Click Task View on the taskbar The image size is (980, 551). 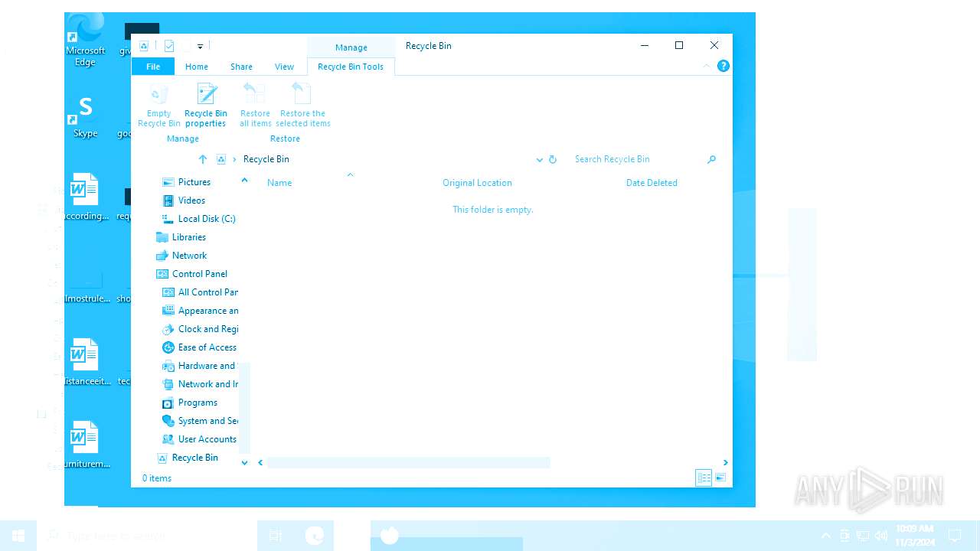point(276,536)
